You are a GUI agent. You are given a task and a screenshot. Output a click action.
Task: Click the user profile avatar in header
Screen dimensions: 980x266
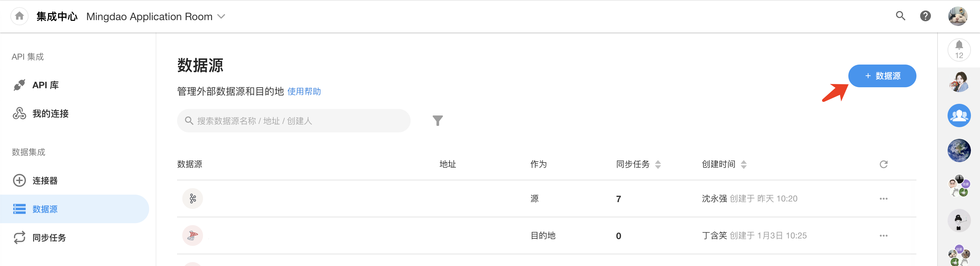tap(957, 16)
